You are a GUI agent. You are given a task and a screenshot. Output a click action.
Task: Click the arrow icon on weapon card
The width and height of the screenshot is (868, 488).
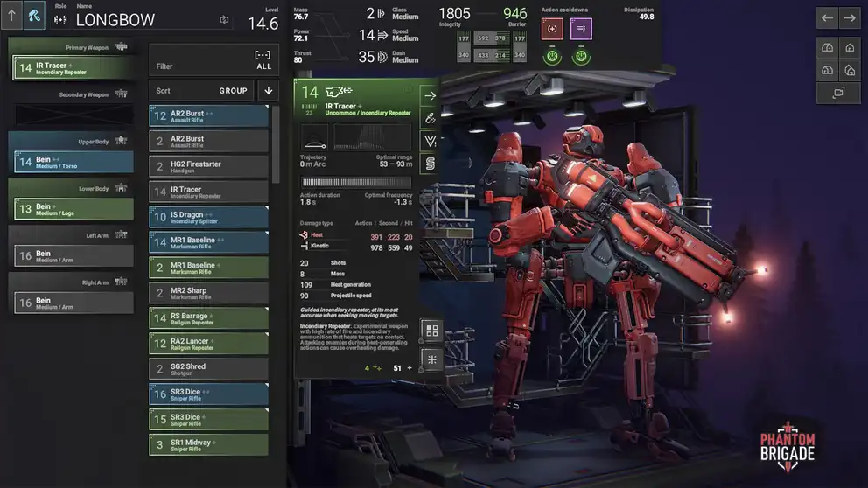(x=430, y=95)
